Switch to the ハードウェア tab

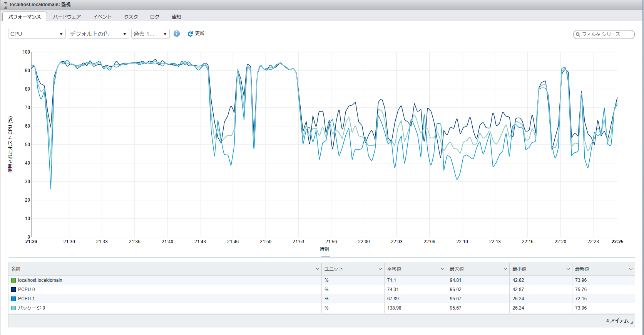point(67,17)
